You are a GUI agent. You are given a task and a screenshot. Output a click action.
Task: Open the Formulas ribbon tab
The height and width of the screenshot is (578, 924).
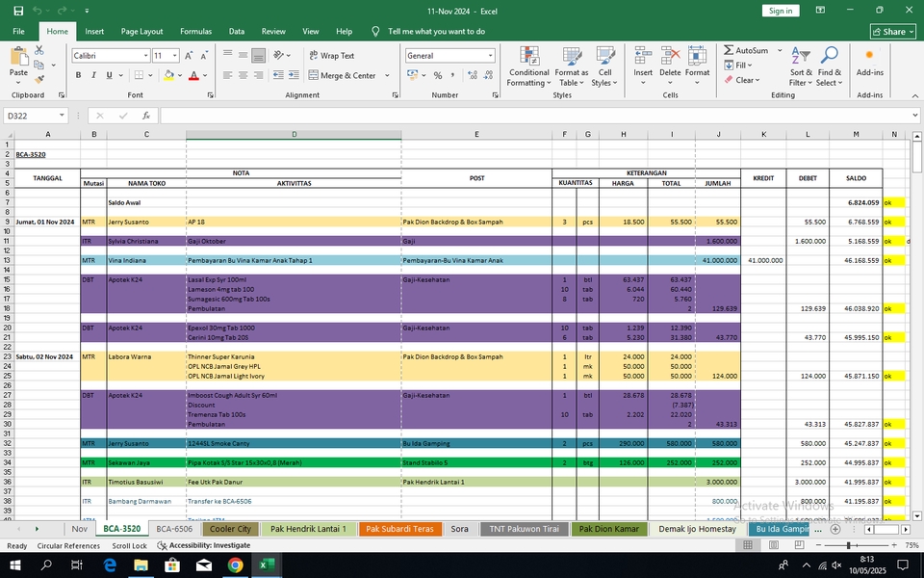[x=195, y=31]
